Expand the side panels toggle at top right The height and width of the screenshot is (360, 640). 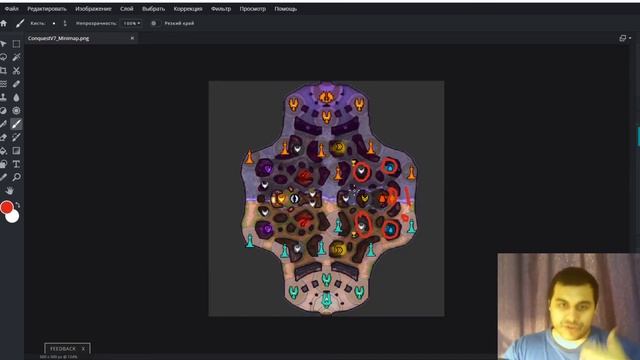point(624,38)
